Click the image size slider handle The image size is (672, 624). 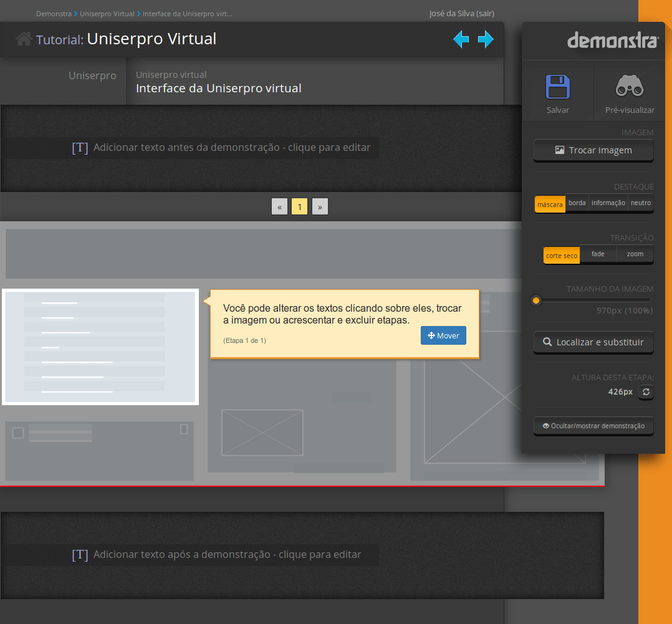pos(535,301)
